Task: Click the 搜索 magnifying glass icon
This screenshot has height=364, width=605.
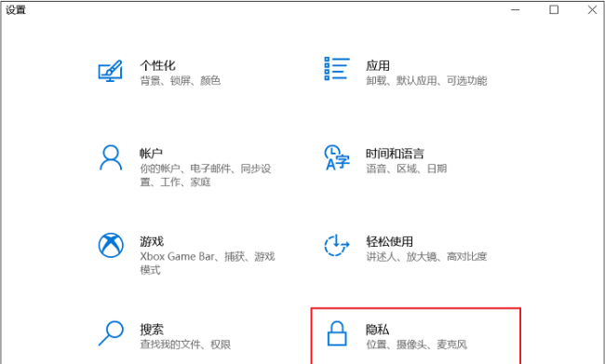Action: (x=111, y=333)
